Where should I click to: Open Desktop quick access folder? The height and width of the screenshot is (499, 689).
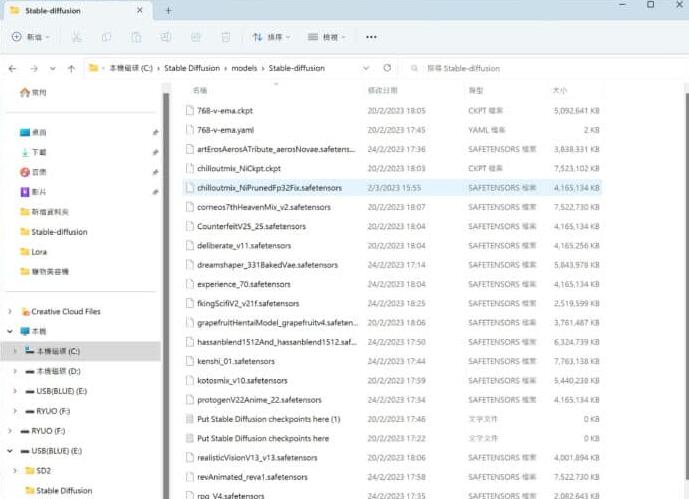click(x=33, y=132)
